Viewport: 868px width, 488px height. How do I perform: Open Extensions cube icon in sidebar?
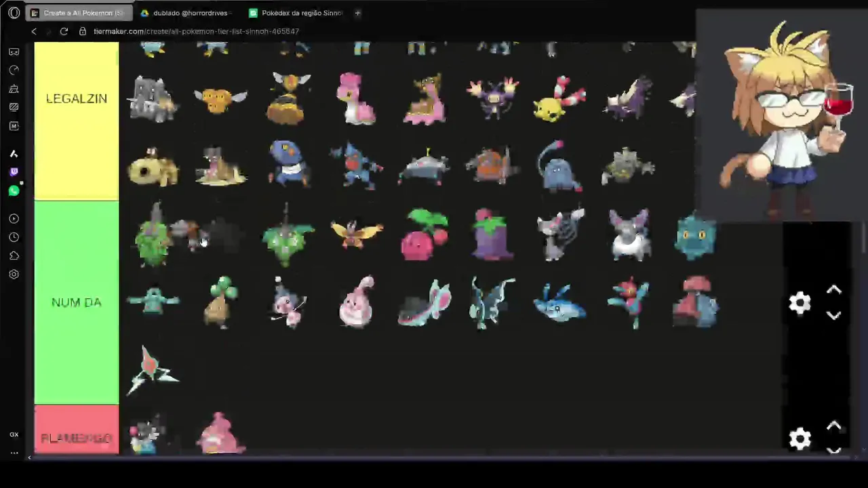[x=14, y=256]
